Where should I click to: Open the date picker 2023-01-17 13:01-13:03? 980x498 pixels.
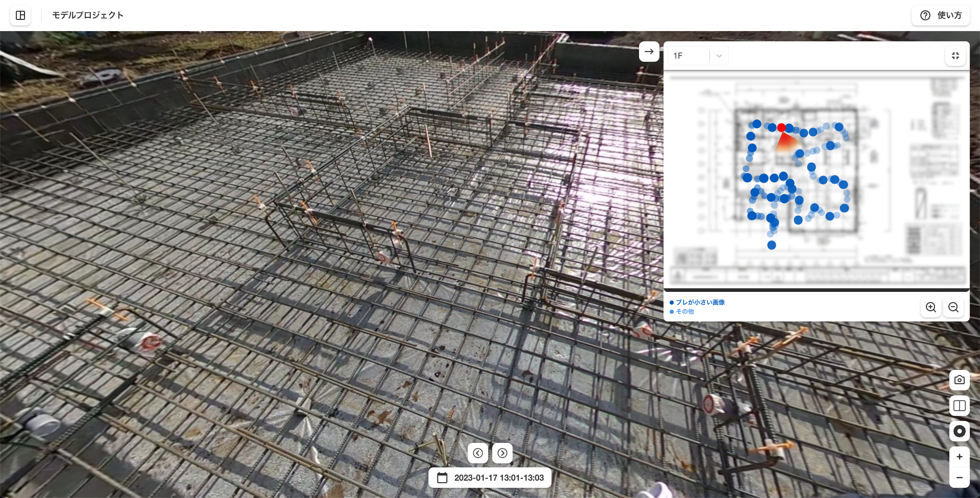490,478
